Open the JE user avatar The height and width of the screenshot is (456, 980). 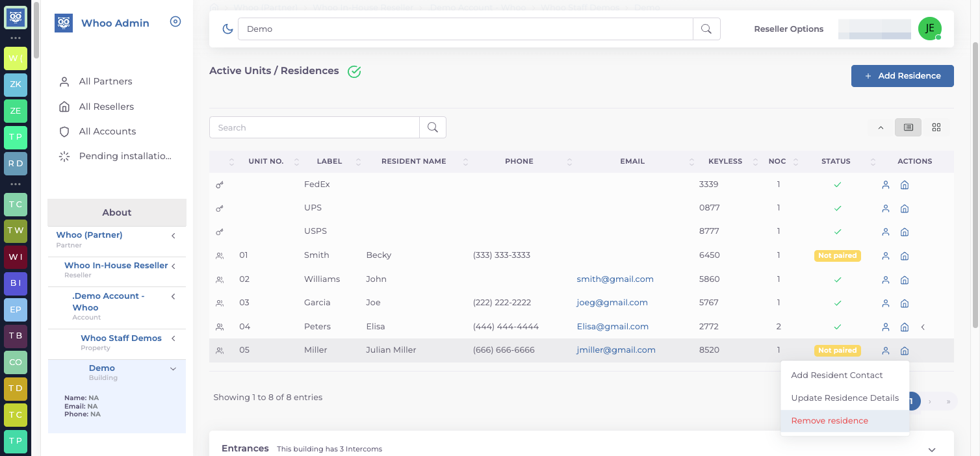click(x=930, y=29)
